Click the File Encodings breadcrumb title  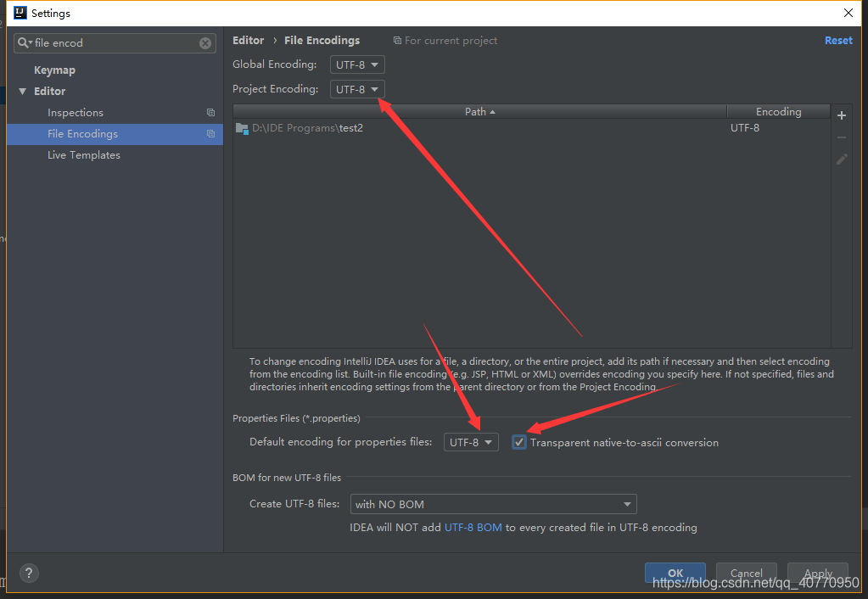click(322, 41)
